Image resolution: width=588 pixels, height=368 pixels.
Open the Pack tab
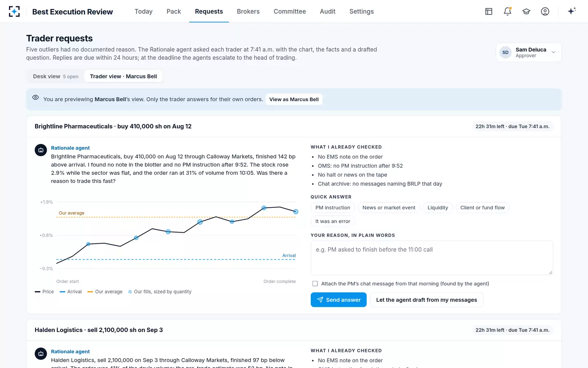pos(174,11)
